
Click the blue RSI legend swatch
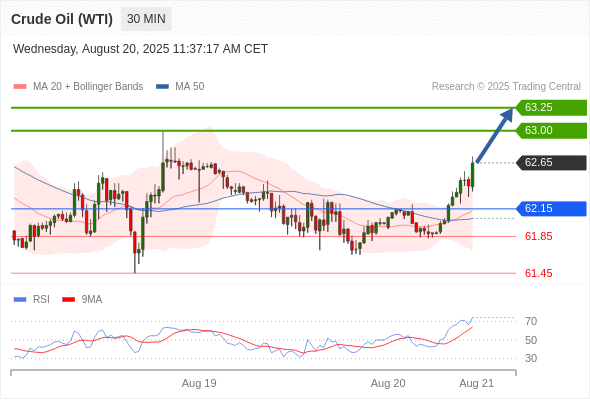point(20,300)
